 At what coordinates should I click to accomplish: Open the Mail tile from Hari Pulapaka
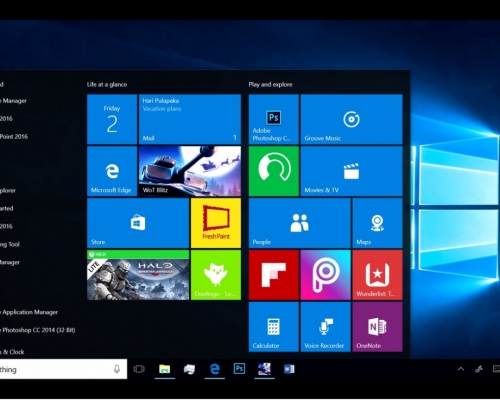pos(190,119)
